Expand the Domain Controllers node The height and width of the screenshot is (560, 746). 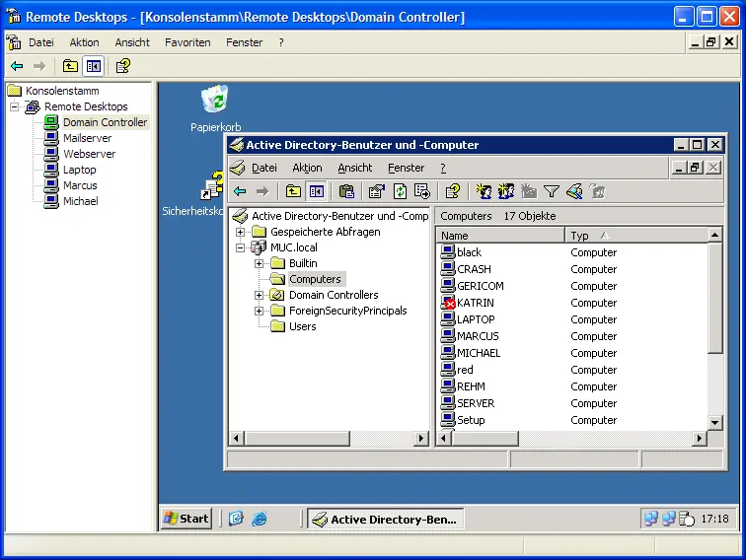point(259,295)
